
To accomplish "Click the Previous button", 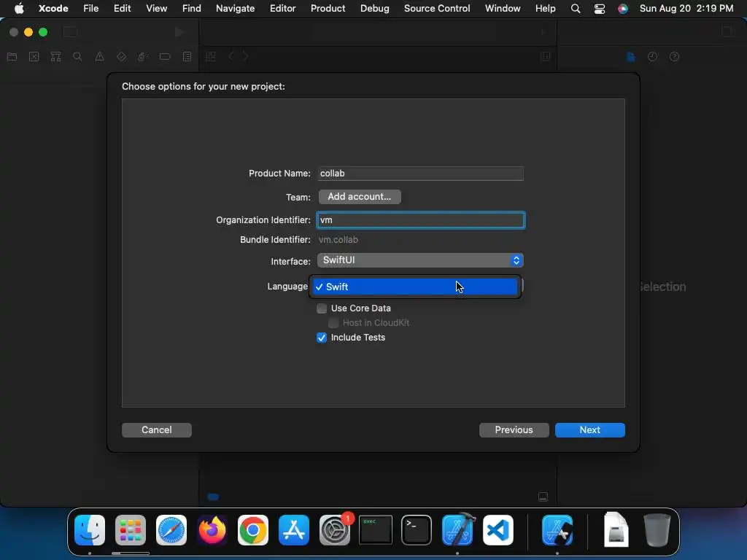I will coord(514,430).
